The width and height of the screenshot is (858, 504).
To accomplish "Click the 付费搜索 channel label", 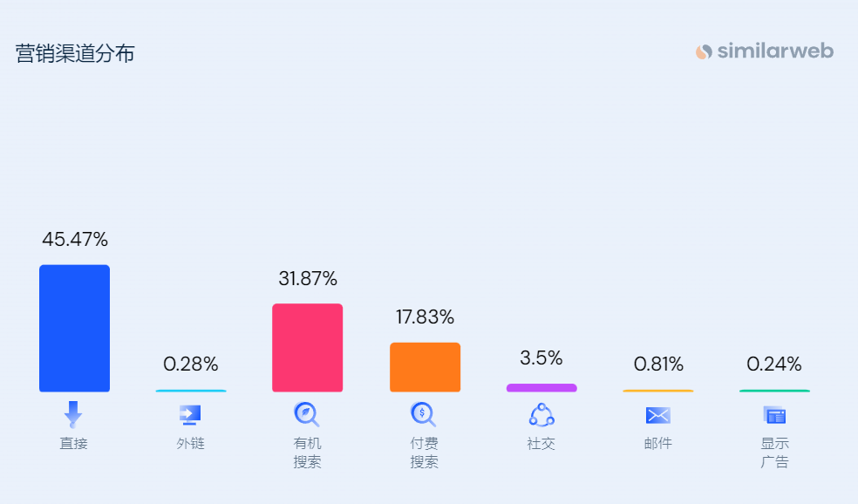I will (425, 453).
